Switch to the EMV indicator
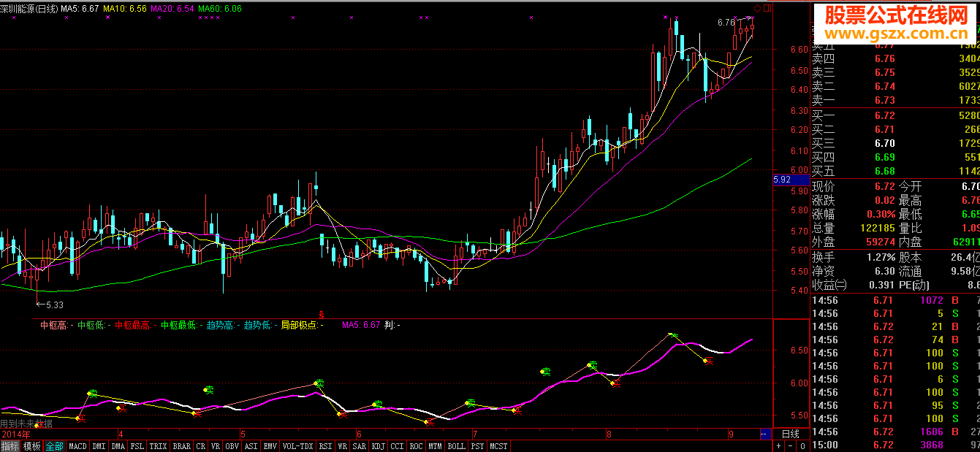This screenshot has width=980, height=452. tap(270, 445)
